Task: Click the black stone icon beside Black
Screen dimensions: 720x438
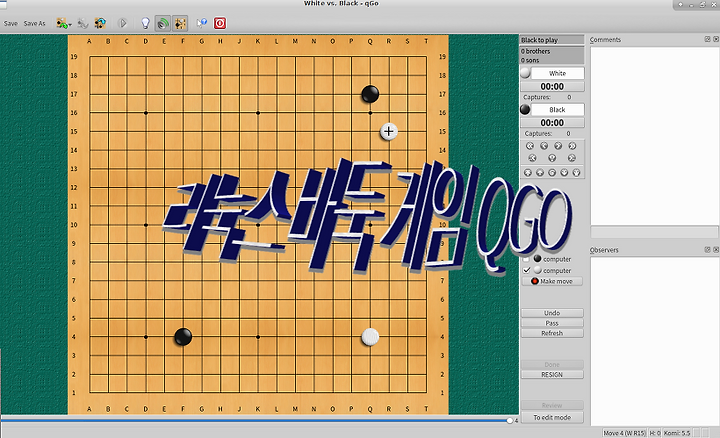Action: tap(525, 110)
